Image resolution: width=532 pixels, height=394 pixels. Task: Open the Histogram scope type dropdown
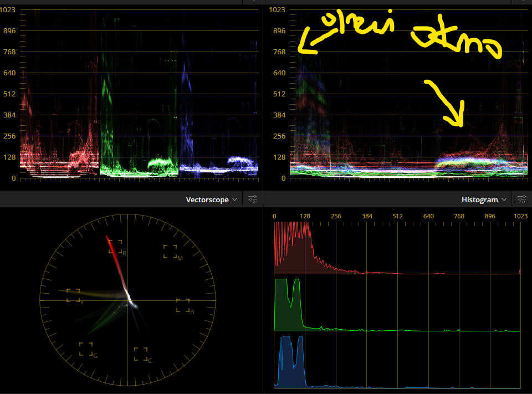(x=484, y=199)
